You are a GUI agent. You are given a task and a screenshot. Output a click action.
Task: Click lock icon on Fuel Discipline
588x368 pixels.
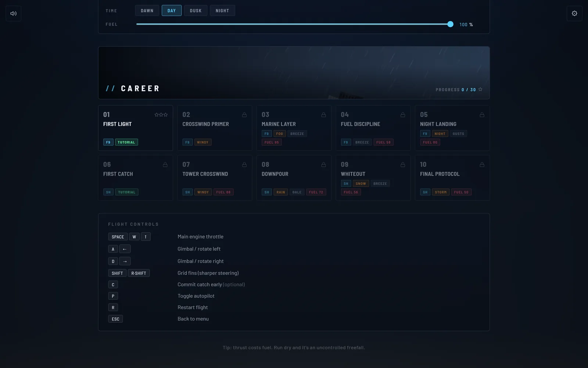[403, 115]
